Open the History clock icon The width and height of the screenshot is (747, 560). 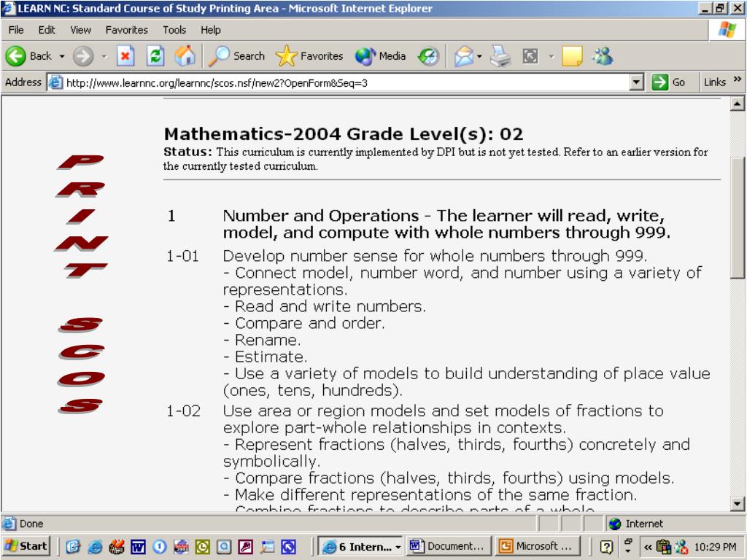coord(427,56)
